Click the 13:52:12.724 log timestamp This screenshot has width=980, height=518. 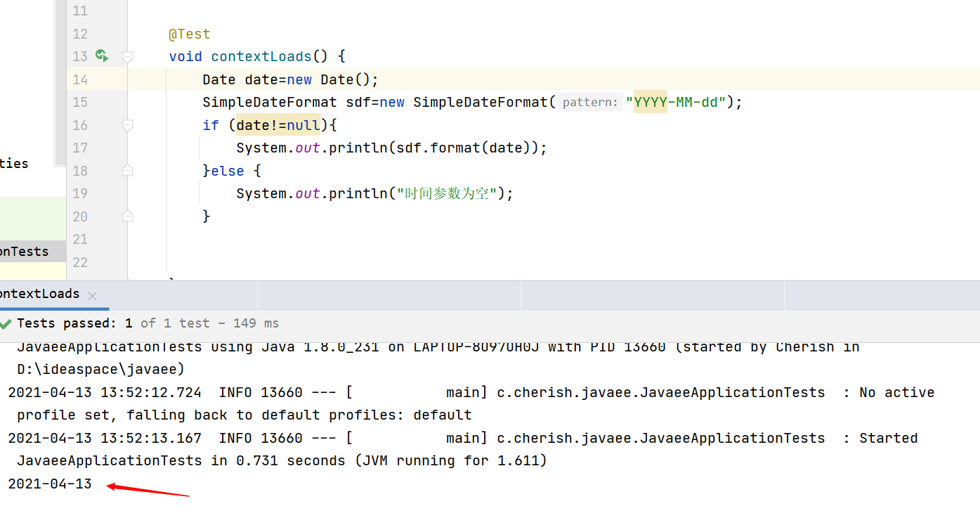point(151,392)
